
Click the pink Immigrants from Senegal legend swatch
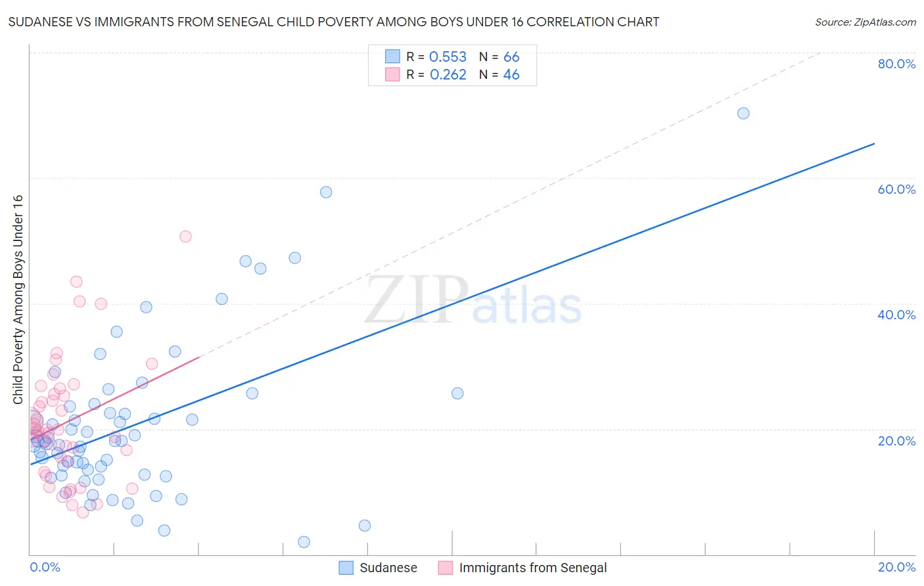[x=446, y=568]
